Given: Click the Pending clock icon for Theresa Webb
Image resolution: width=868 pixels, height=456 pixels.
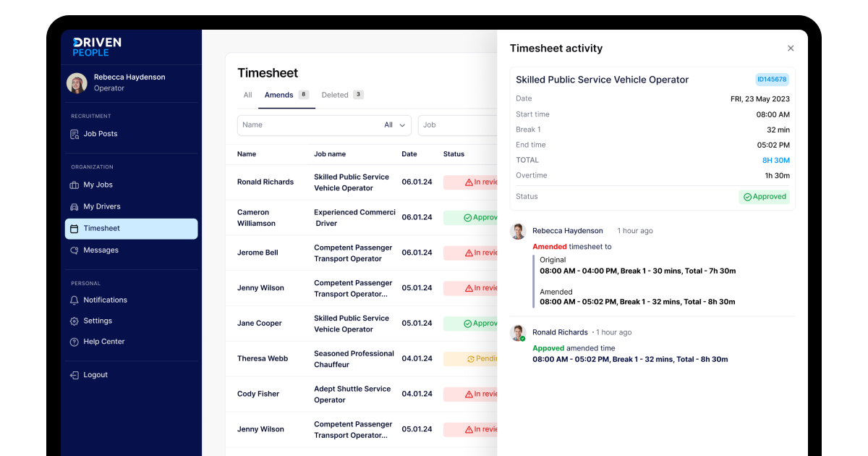Looking at the screenshot, I should pyautogui.click(x=471, y=359).
